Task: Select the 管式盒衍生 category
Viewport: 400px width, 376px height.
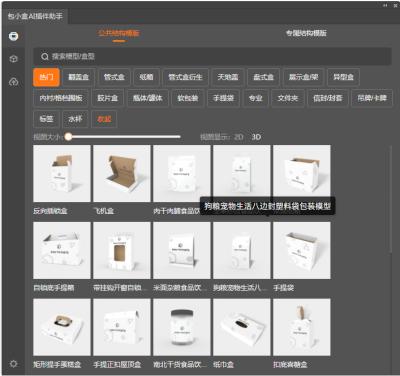Action: (x=185, y=77)
